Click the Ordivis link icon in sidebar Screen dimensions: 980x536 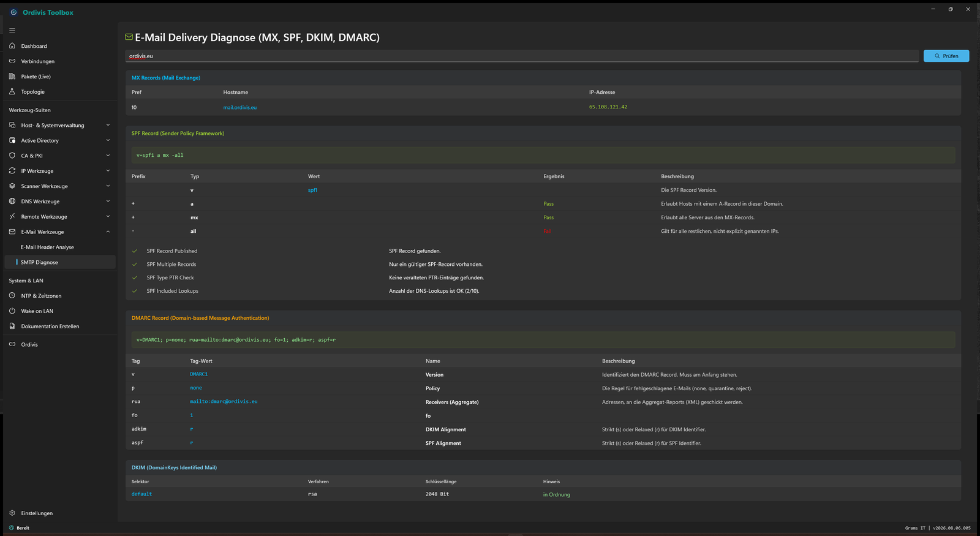click(12, 344)
